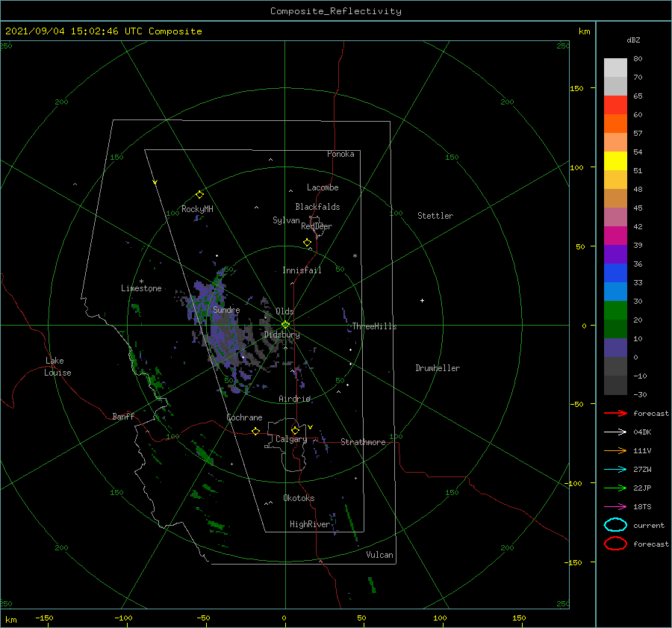Click the white 04DK arrow icon
Image resolution: width=672 pixels, height=628 pixels.
point(615,432)
